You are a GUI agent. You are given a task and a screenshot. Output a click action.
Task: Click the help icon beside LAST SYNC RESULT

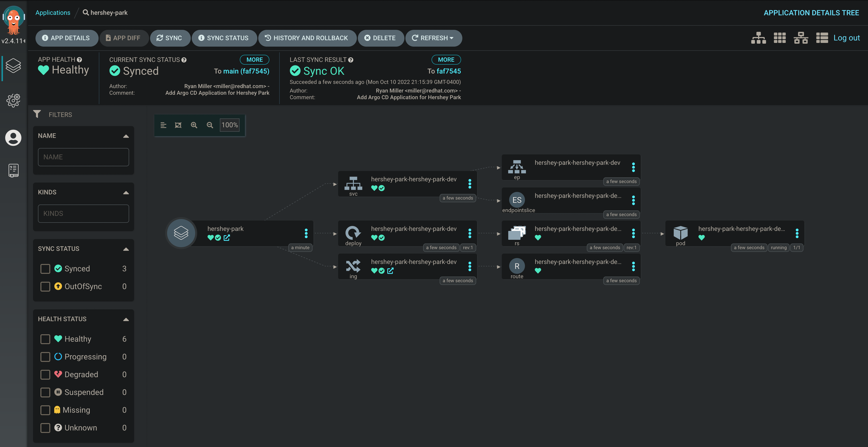[351, 60]
